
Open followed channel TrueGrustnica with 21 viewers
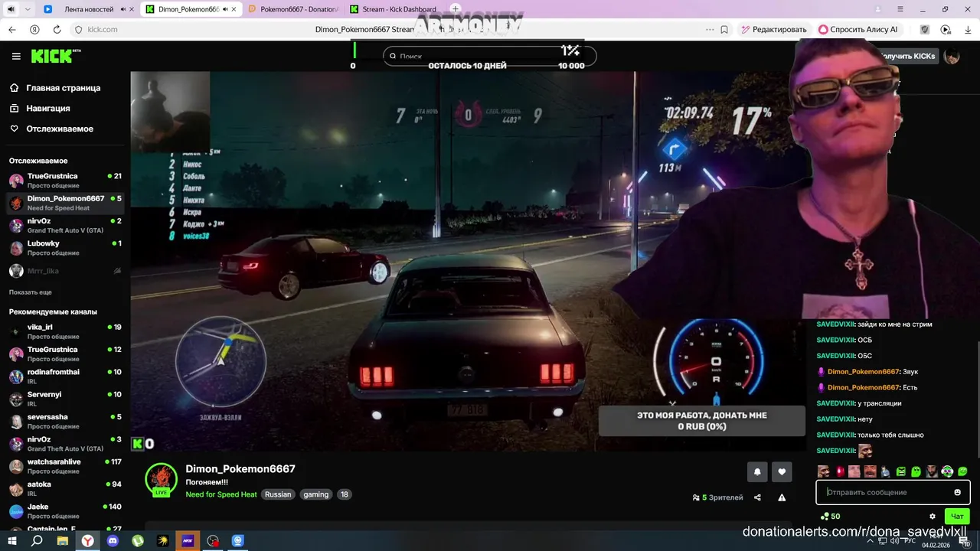point(65,181)
